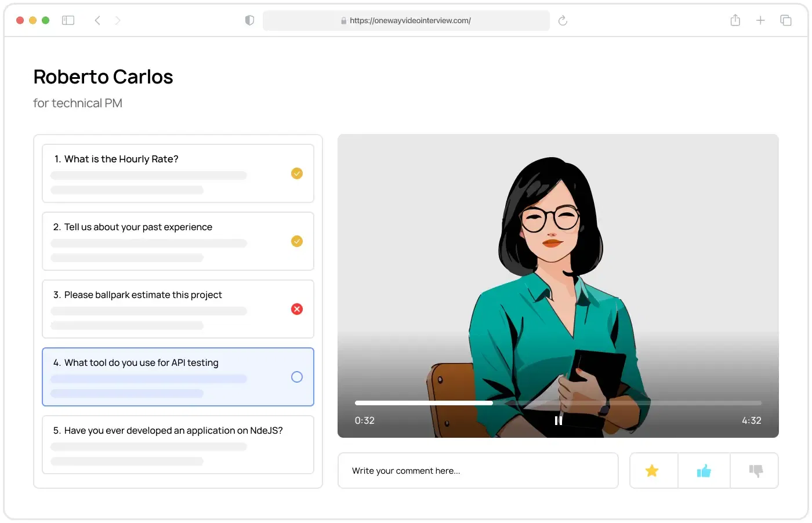Click the back navigation chevron

click(x=97, y=20)
